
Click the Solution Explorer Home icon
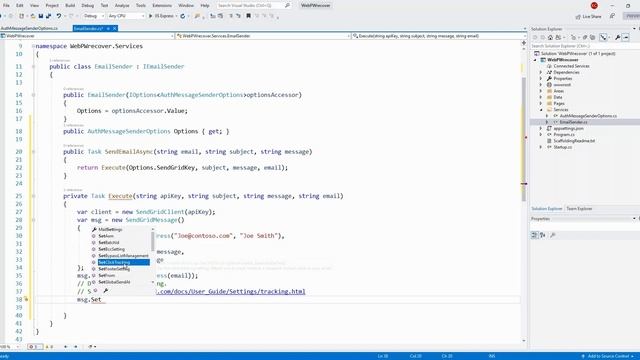coord(550,38)
